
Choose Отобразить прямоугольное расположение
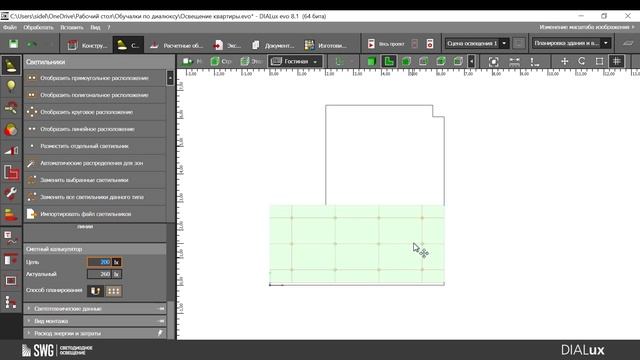click(x=95, y=78)
